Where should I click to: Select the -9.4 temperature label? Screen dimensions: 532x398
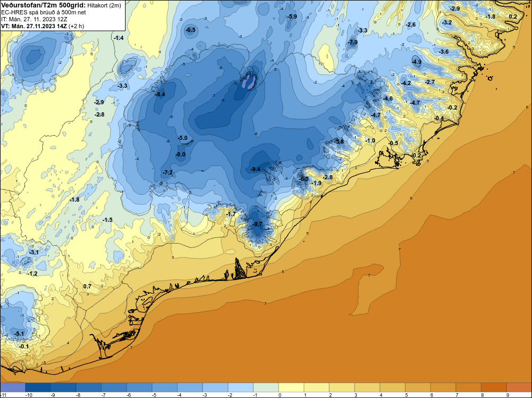click(x=255, y=169)
